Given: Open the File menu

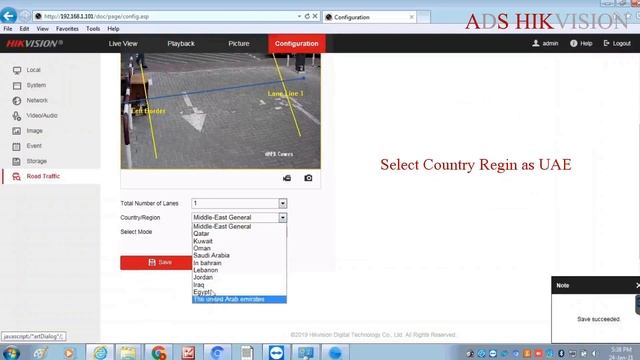Looking at the screenshot, I should coord(8,29).
